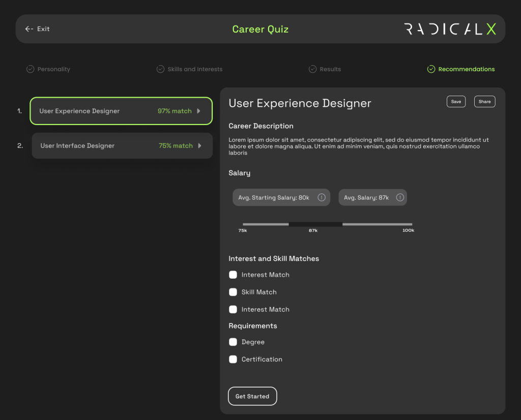Screen dimensions: 521x420
Task: Click the Personality step checkmark icon
Action: point(31,69)
